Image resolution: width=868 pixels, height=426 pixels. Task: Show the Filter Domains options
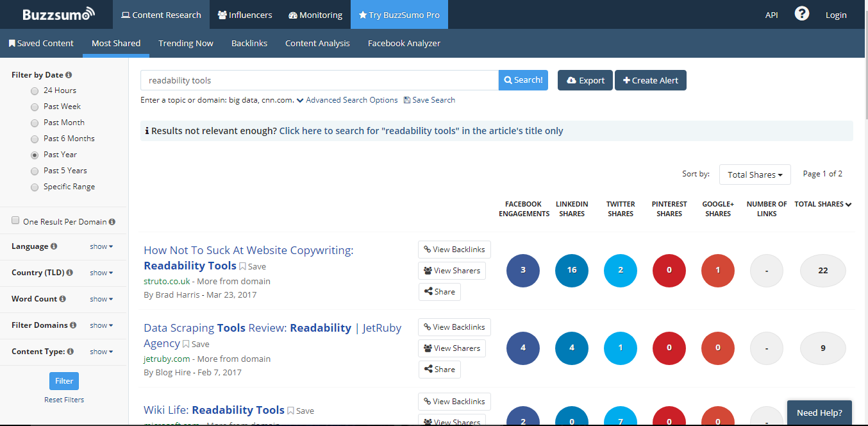[x=101, y=325]
